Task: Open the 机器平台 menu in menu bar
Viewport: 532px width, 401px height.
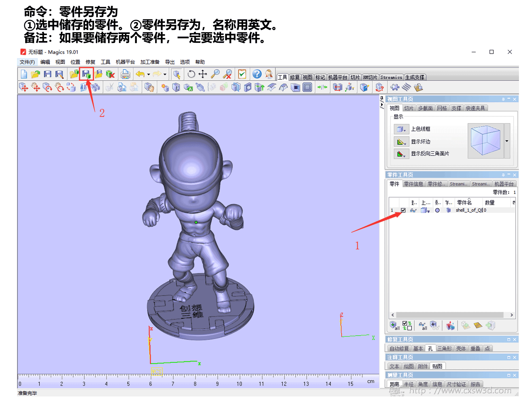Action: pos(125,62)
